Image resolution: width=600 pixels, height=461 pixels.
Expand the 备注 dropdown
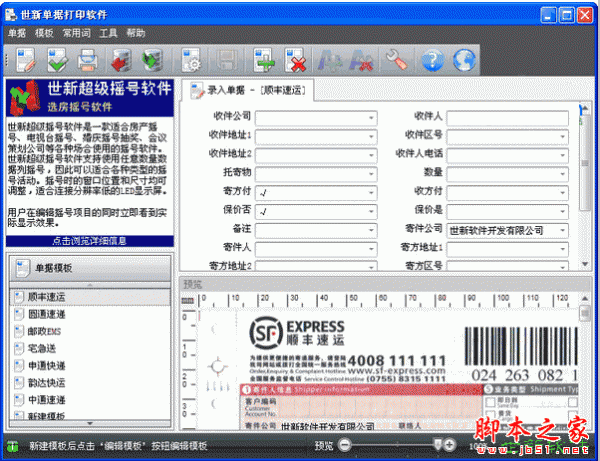[x=371, y=230]
